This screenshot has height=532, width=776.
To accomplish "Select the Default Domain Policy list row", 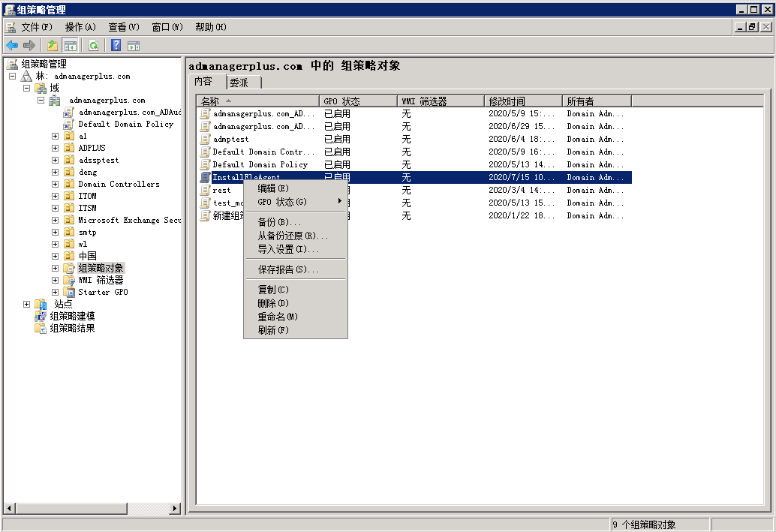I will click(x=260, y=164).
